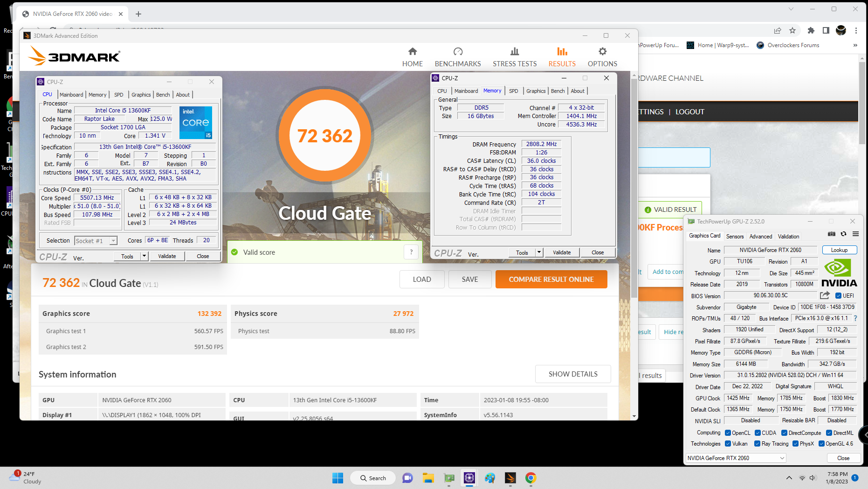Open Chrome tab search chevron

pos(791,9)
